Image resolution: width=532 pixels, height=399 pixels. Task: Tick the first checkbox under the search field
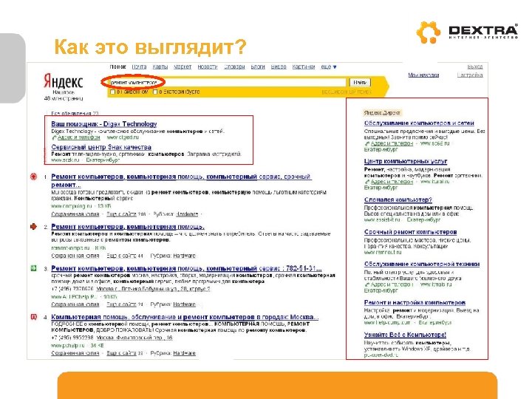[x=113, y=92]
